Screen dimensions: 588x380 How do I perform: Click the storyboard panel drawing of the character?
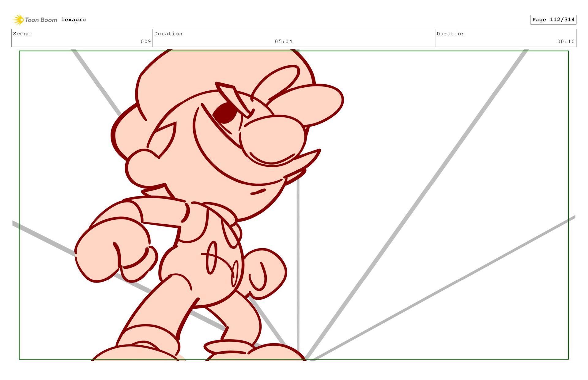(294, 205)
